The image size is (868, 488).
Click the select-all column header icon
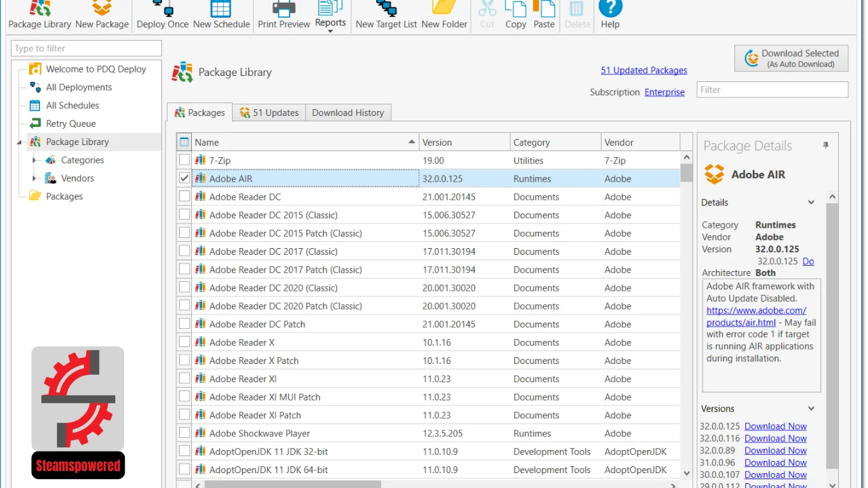(x=184, y=142)
